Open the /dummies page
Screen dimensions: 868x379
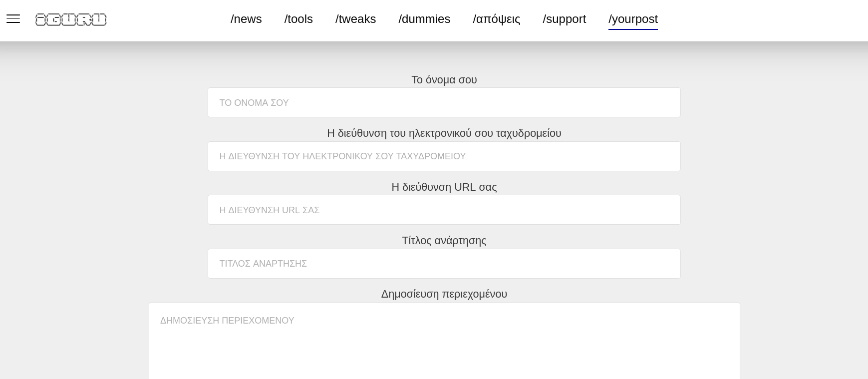point(424,19)
